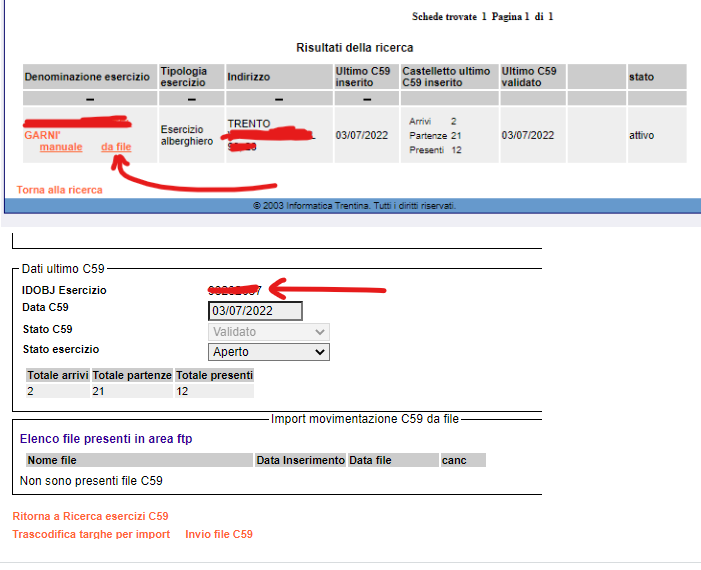Click the Invio file C59 link
701x570 pixels.
pos(219,535)
